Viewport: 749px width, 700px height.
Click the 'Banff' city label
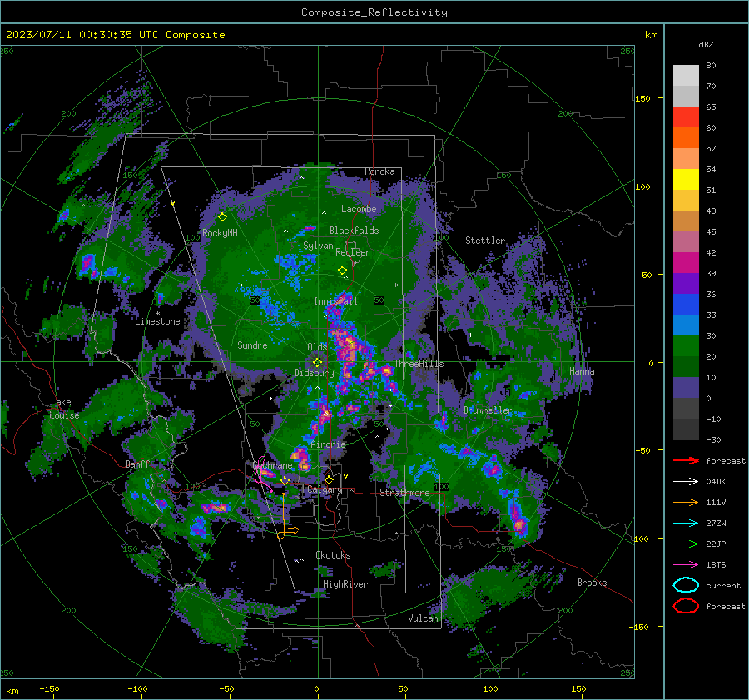(137, 464)
